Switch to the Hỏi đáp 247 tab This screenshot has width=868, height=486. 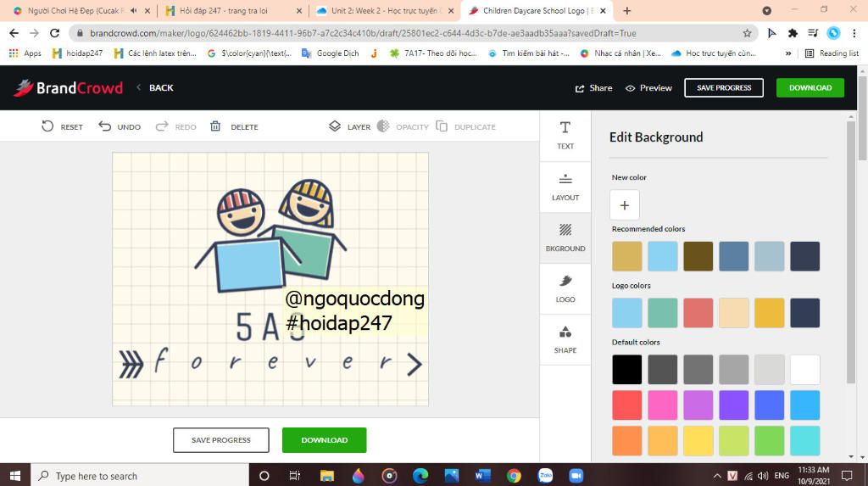[232, 10]
